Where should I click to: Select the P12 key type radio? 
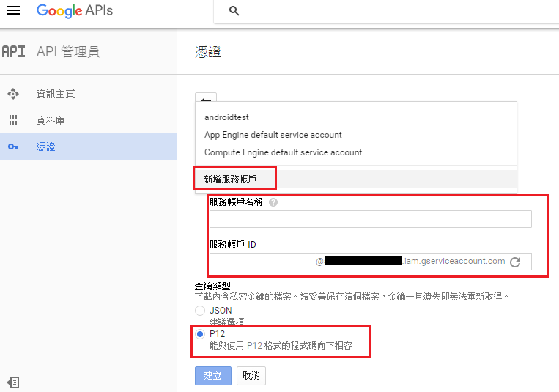200,334
